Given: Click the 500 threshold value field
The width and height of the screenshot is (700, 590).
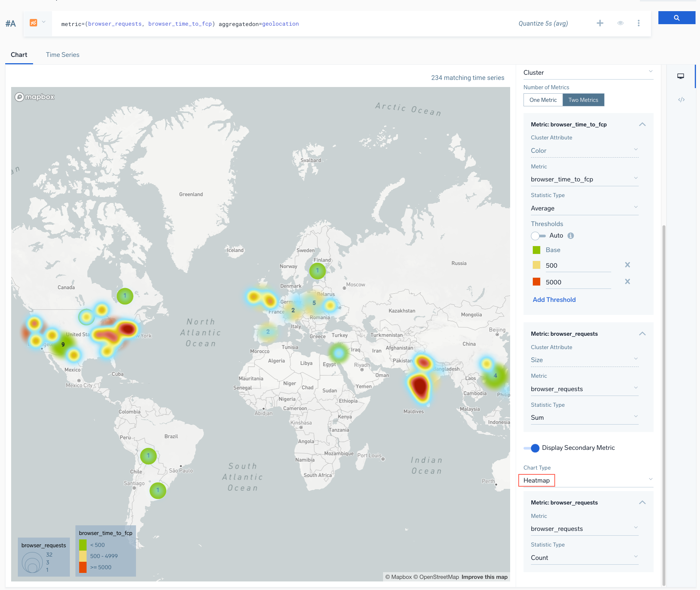Looking at the screenshot, I should [577, 265].
